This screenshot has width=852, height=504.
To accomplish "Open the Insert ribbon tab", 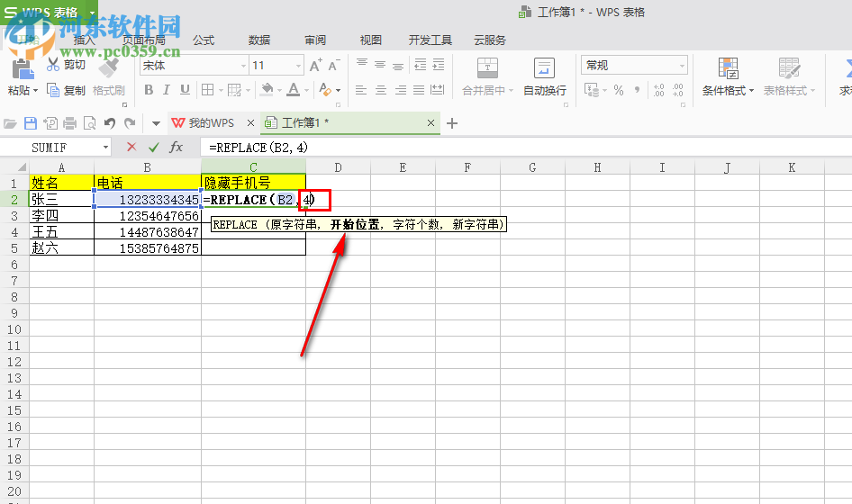I will pos(84,40).
